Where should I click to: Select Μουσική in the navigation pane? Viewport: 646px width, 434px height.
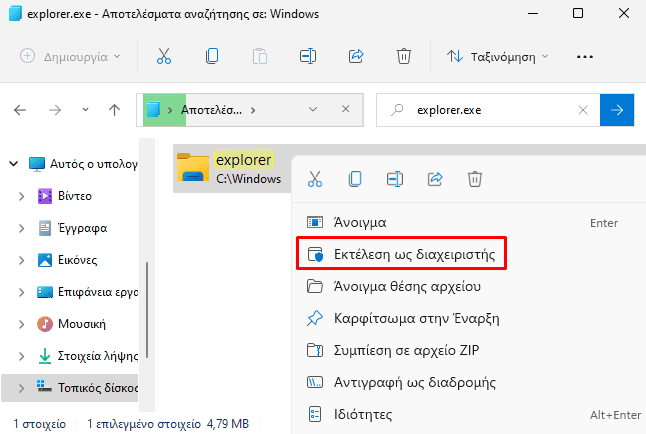point(72,324)
